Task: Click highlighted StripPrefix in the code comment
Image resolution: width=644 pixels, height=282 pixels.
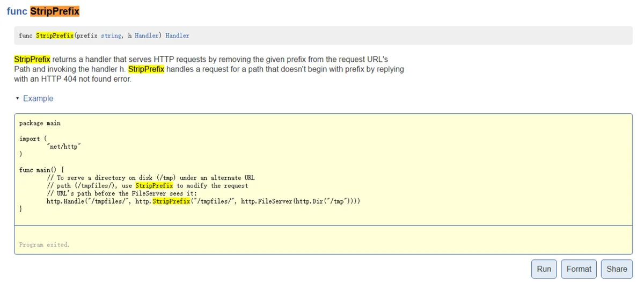Action: (154, 186)
